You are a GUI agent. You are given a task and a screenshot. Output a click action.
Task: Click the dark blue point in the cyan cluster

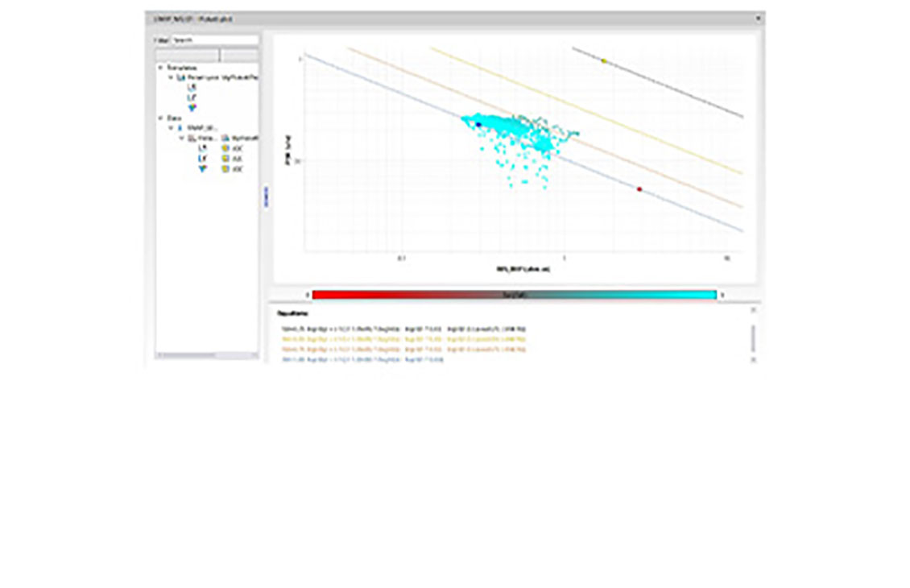coord(478,125)
